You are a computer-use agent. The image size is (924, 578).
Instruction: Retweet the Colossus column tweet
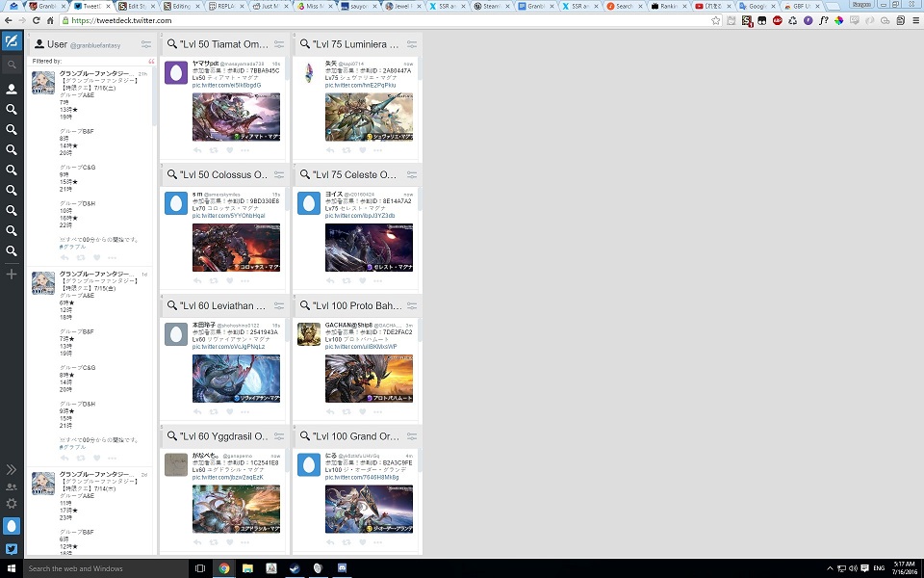point(214,280)
